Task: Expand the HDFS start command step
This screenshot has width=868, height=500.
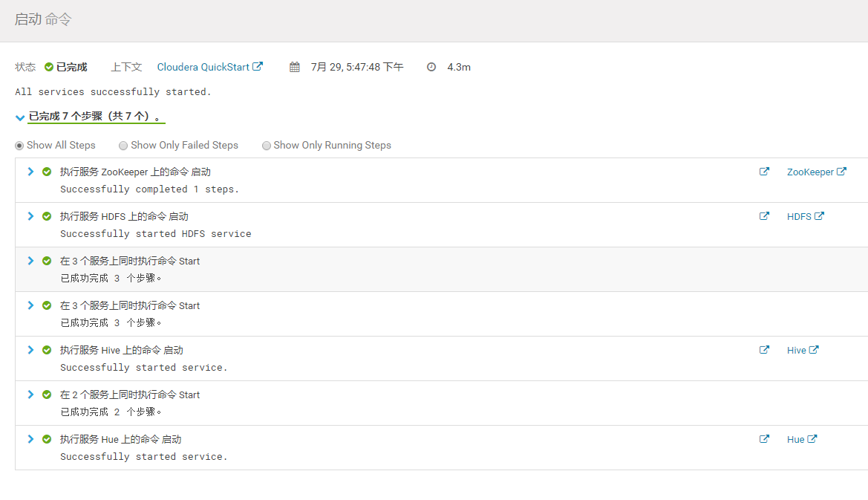Action: [30, 216]
